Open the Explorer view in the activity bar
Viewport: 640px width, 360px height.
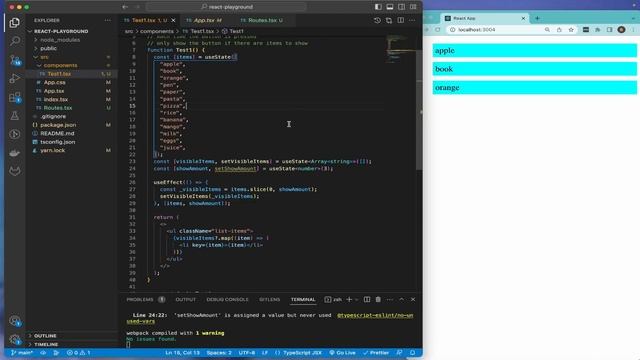pos(15,23)
